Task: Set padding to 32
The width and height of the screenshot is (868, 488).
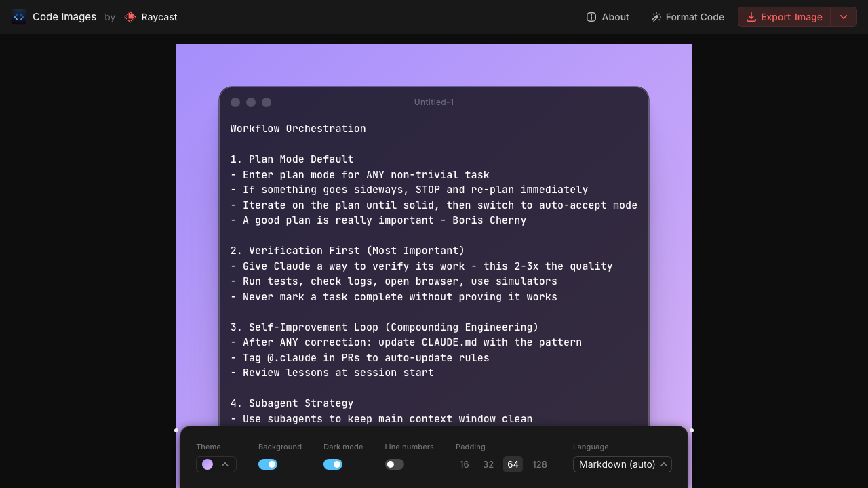Action: point(488,464)
